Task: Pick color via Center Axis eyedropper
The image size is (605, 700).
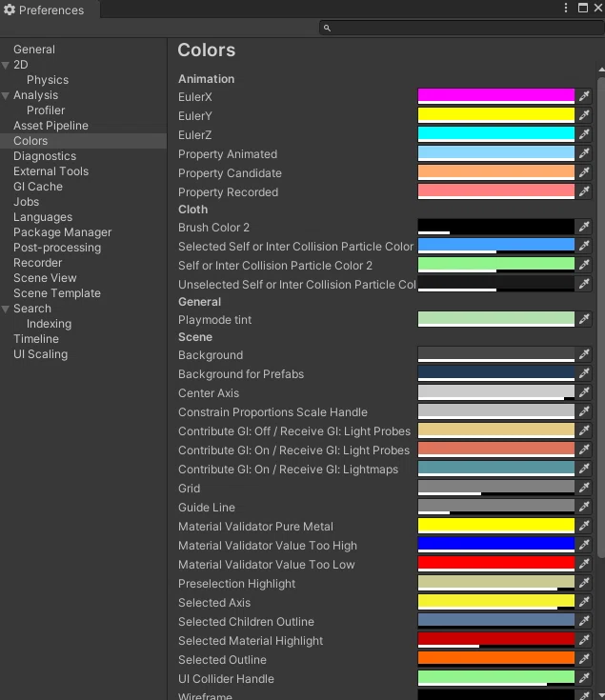Action: [584, 392]
